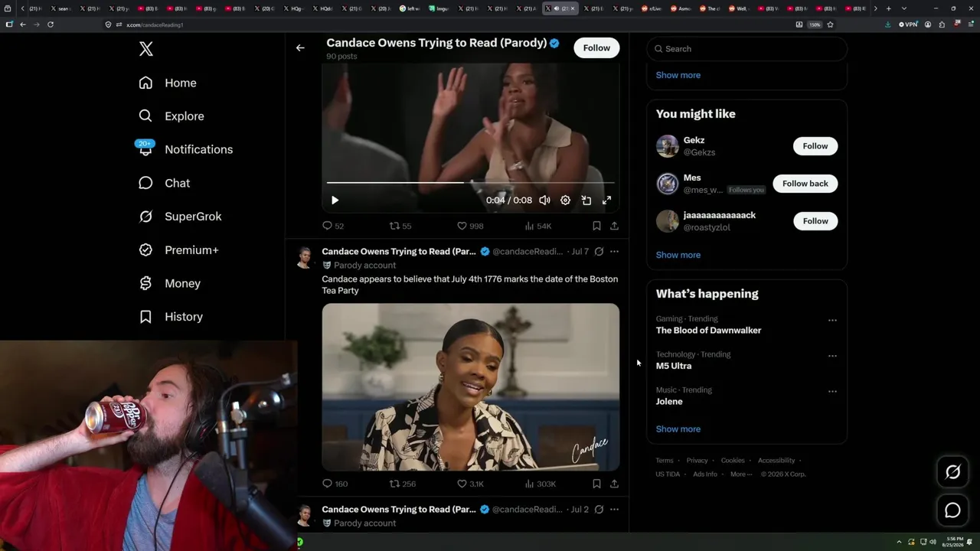
Task: Open Explore in the sidebar
Action: 171,116
